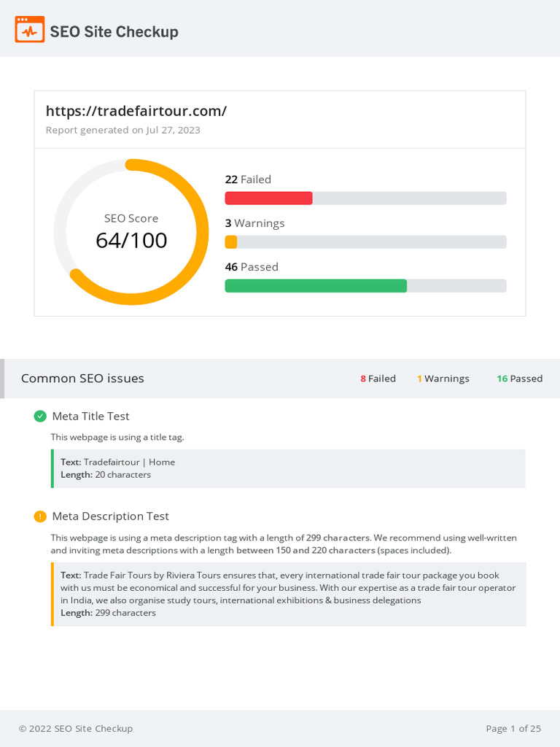Image resolution: width=560 pixels, height=747 pixels.
Task: Click the 46 Passed summary label
Action: [x=252, y=267]
